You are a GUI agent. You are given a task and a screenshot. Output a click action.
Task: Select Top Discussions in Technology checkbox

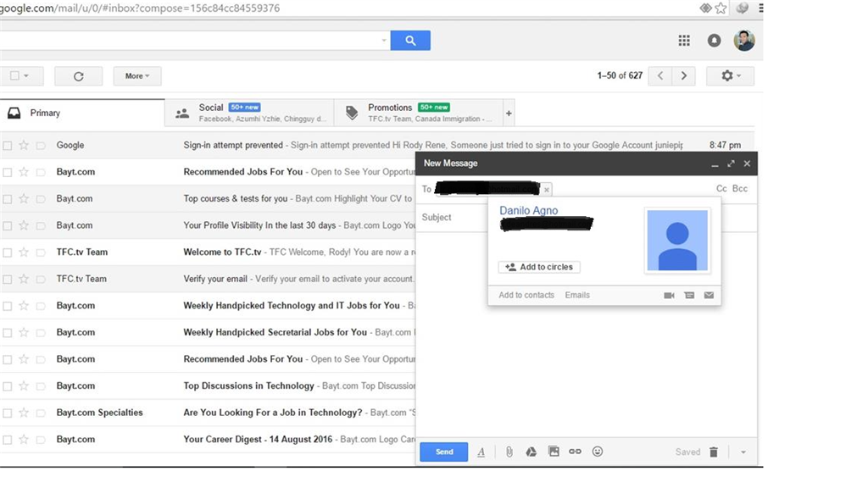(x=7, y=386)
